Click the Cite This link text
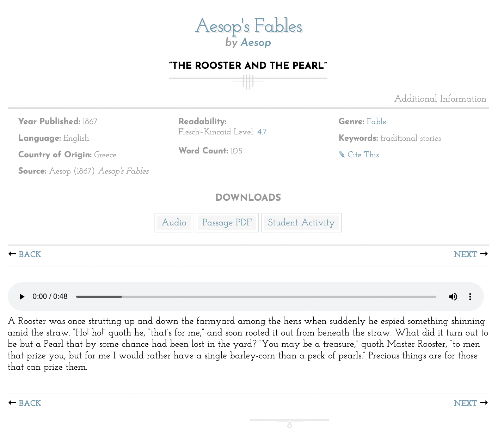 coord(363,155)
